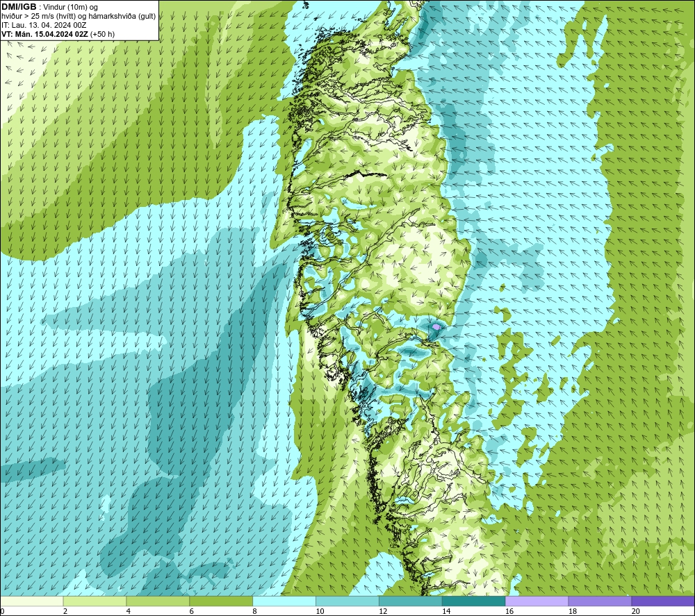Click the 0–2 m/s pale color swatch
The width and height of the screenshot is (695, 616).
click(x=32, y=601)
